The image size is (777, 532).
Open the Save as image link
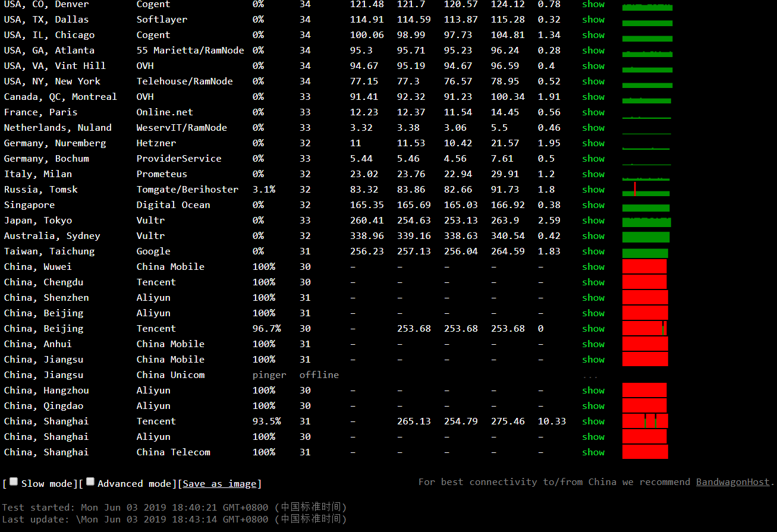click(x=219, y=484)
